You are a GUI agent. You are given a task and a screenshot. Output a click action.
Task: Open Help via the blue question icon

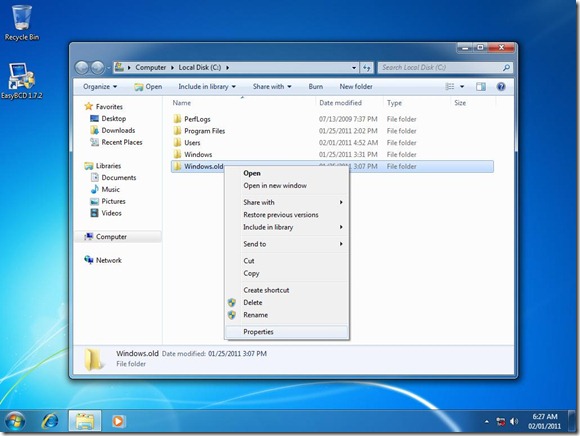501,87
